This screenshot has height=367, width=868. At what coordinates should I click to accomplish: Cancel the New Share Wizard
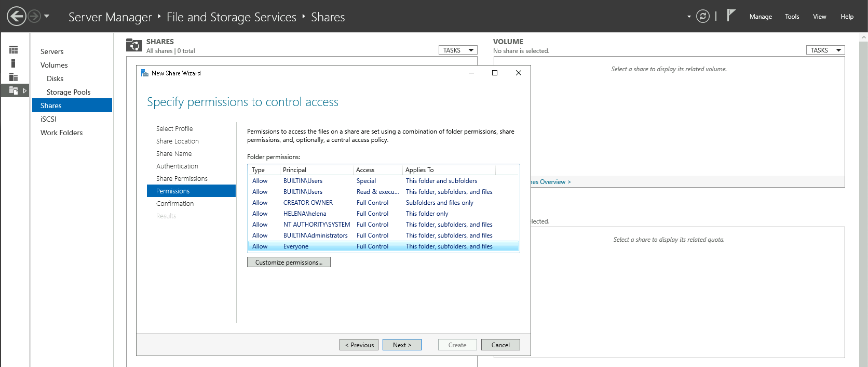[500, 345]
